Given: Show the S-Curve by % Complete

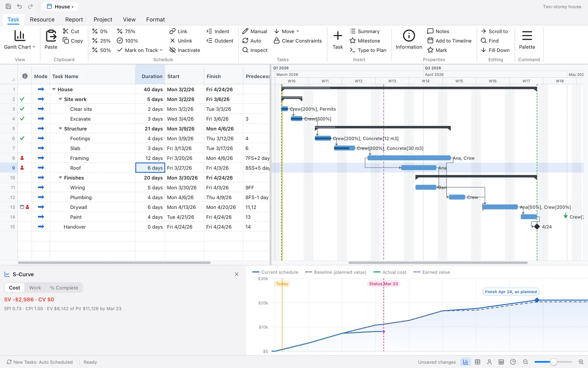Looking at the screenshot, I should 64,288.
